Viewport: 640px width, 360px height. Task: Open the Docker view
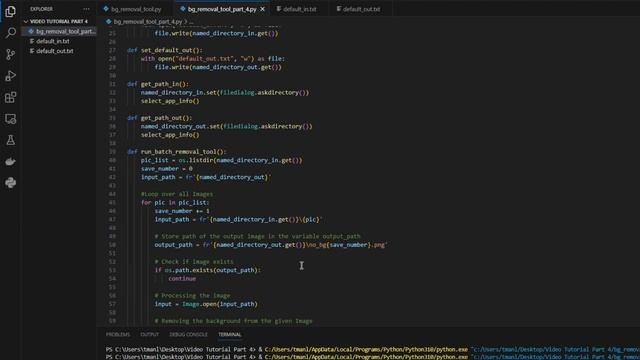(x=11, y=162)
